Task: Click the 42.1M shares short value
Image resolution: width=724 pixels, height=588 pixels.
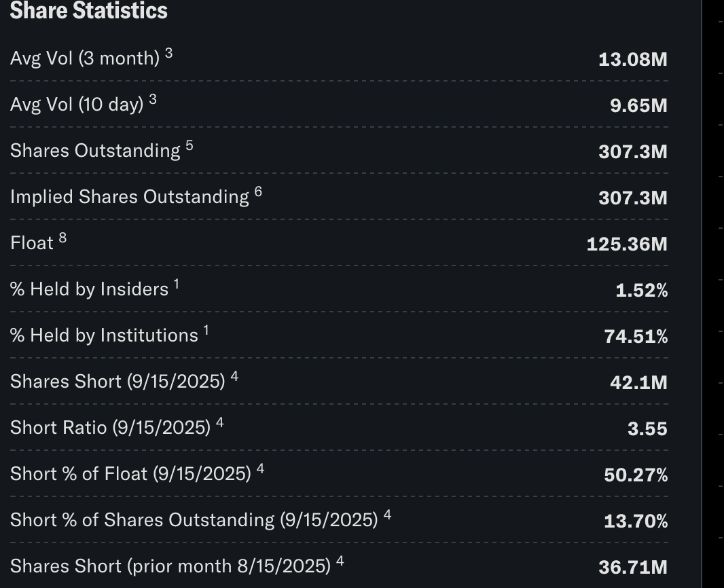Action: (x=638, y=382)
